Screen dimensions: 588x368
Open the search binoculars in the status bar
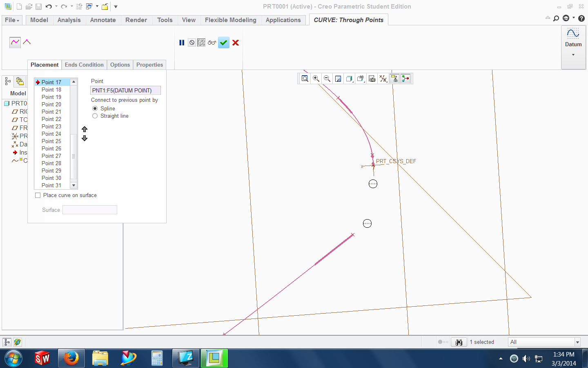click(x=459, y=342)
